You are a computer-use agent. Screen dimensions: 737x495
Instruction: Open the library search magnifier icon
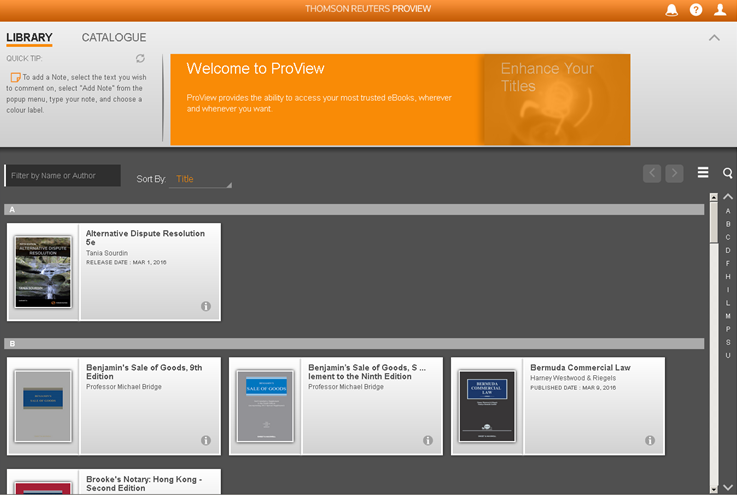[727, 173]
